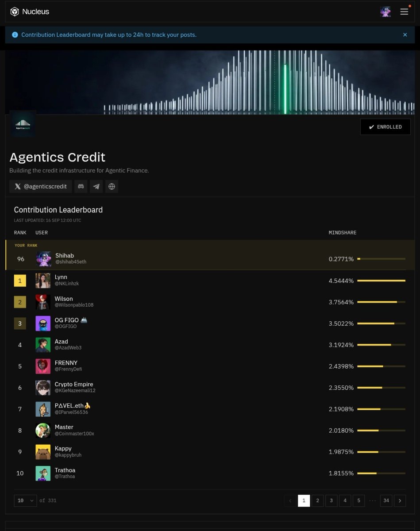Click the mindshare value 4.5444%
The height and width of the screenshot is (531, 420).
(341, 281)
